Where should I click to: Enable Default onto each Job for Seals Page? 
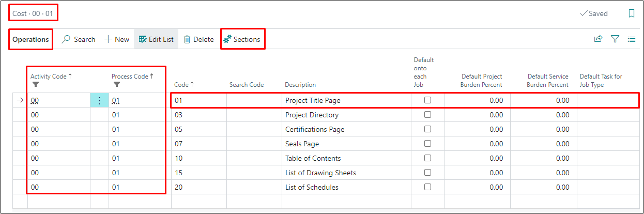point(427,144)
